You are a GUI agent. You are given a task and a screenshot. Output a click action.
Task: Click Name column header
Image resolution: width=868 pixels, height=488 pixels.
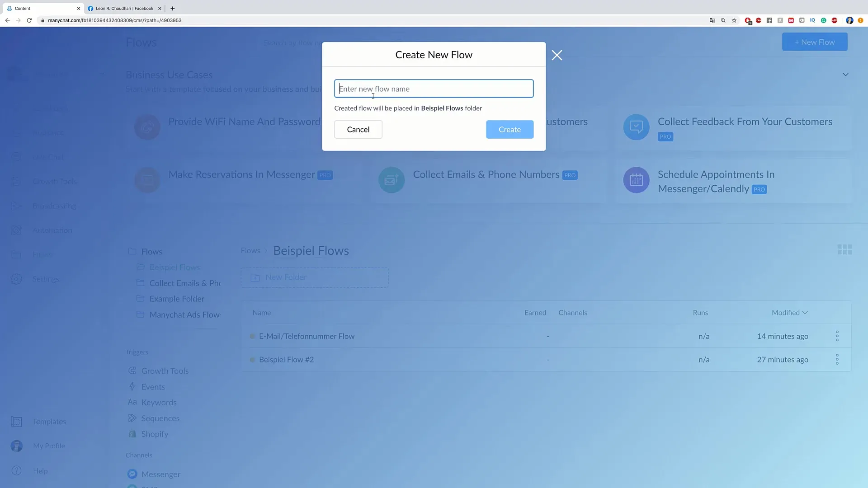click(x=262, y=313)
